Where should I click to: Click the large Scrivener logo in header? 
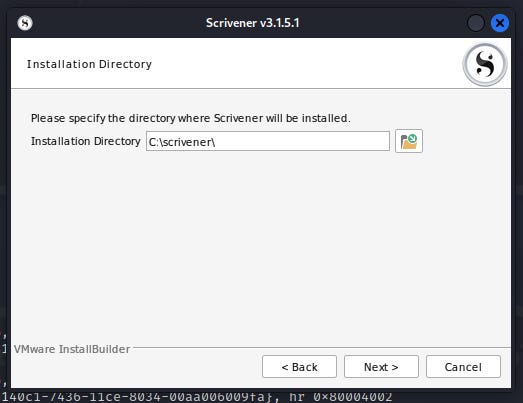coord(485,64)
